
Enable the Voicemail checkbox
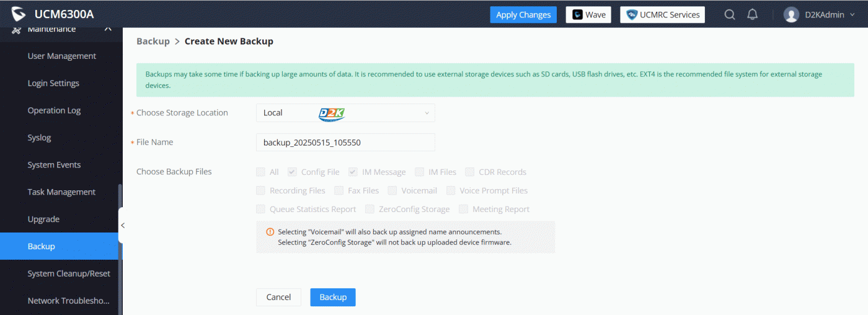(x=392, y=190)
